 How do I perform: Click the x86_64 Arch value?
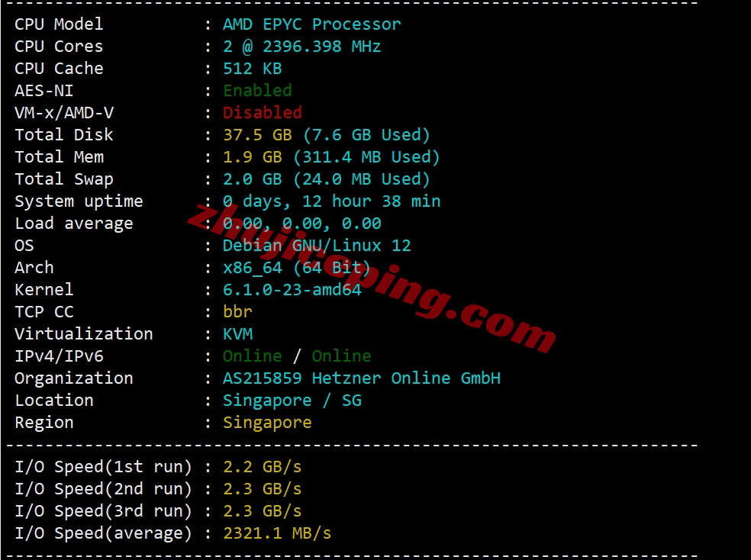(253, 268)
